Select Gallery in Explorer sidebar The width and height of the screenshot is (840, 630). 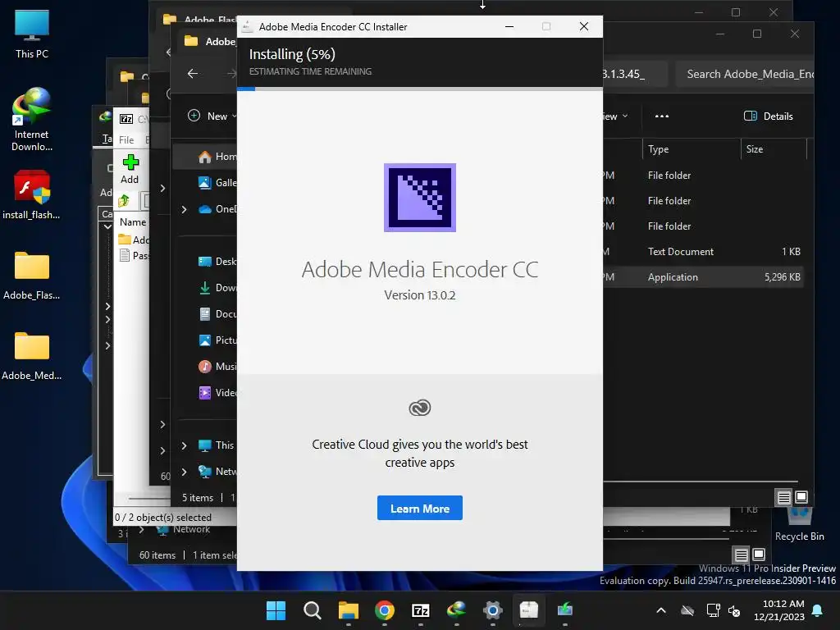tap(217, 183)
